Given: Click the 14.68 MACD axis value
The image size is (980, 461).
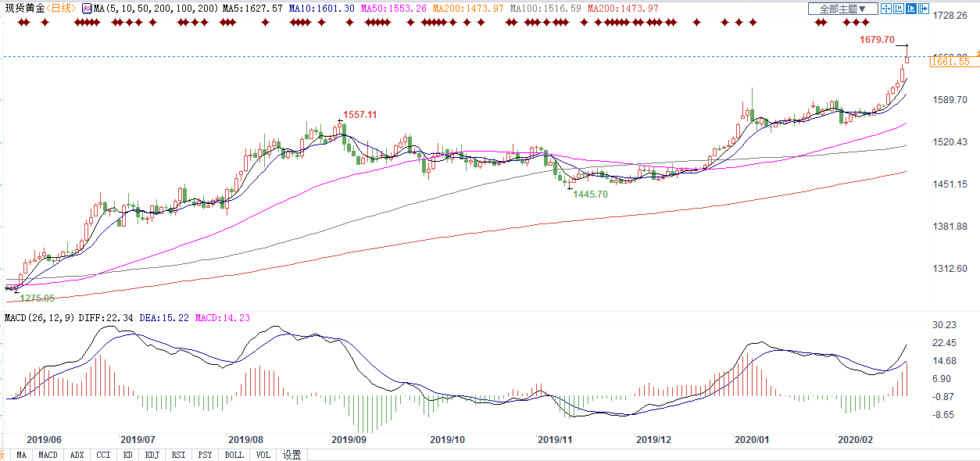Looking at the screenshot, I should click(945, 360).
